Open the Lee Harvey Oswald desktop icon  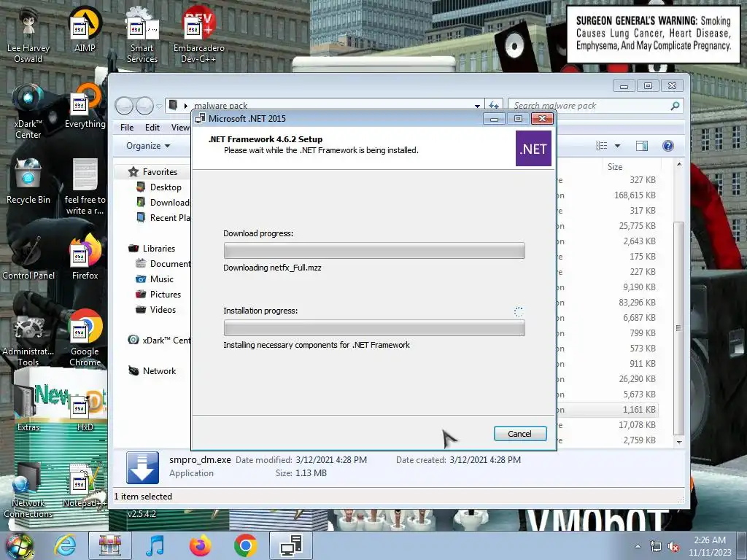[x=28, y=35]
